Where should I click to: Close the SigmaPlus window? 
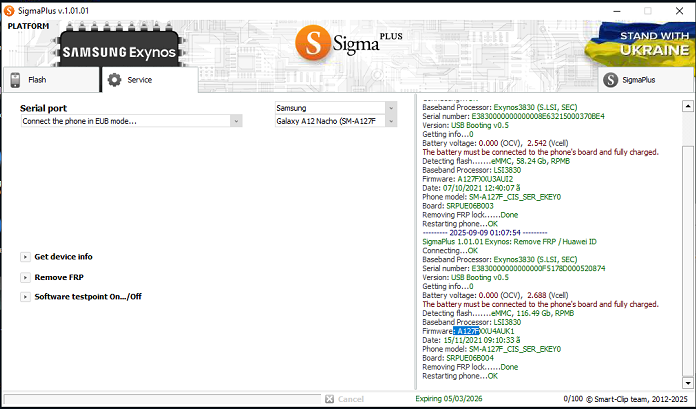680,11
